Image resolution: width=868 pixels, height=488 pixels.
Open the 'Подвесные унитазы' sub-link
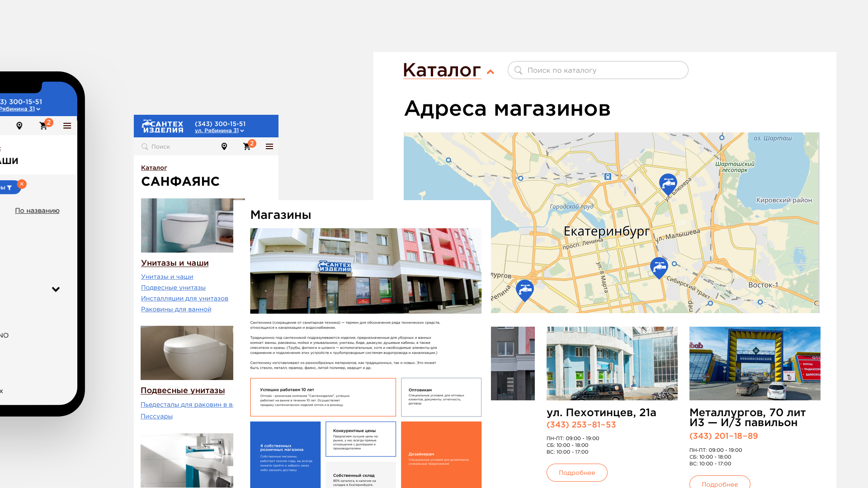173,287
